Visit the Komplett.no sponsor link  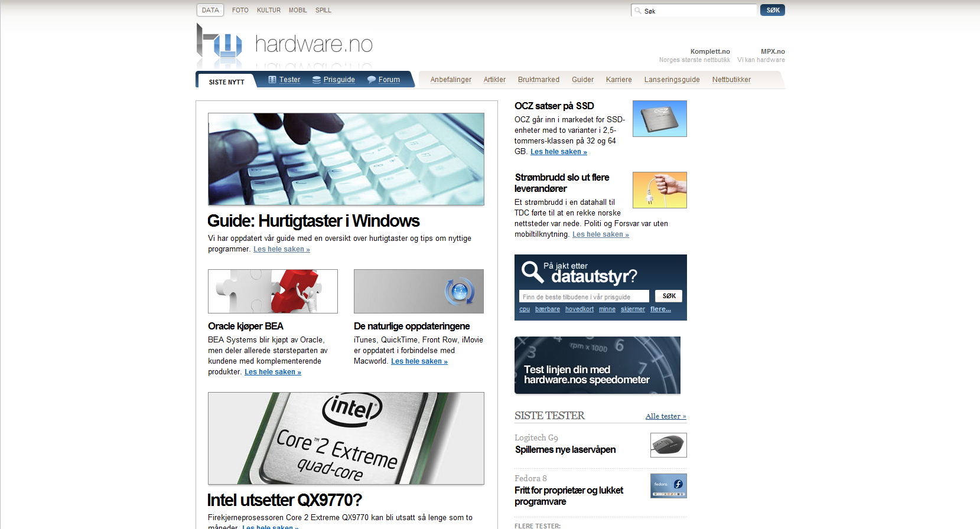click(x=710, y=51)
